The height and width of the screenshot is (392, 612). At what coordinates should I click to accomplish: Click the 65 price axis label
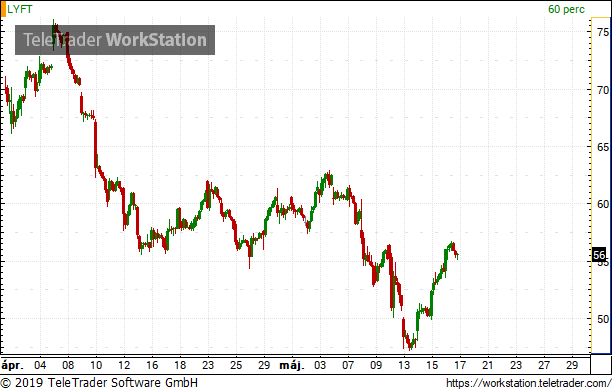click(x=603, y=147)
